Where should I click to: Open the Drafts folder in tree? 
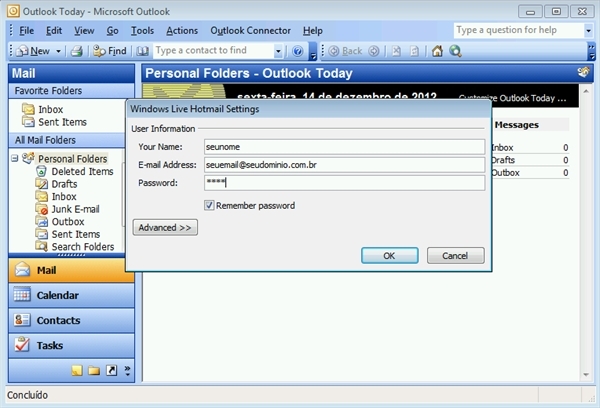[57, 184]
